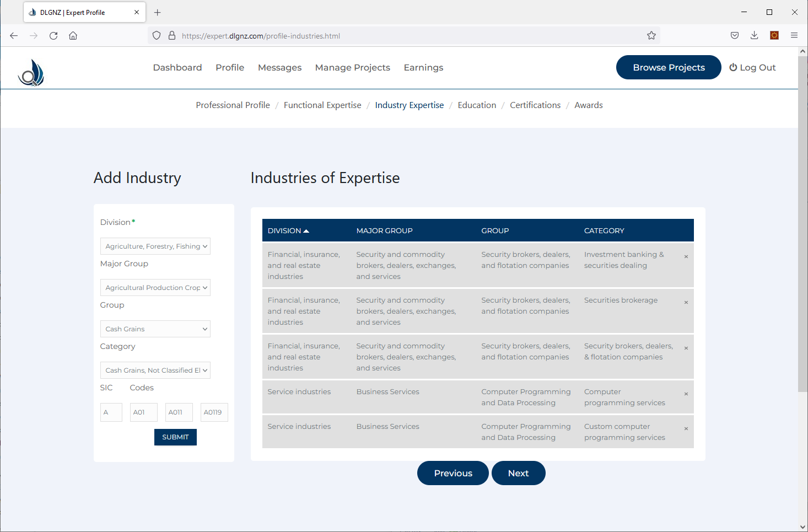Click the page vertical scrollbar thumb

(802, 223)
